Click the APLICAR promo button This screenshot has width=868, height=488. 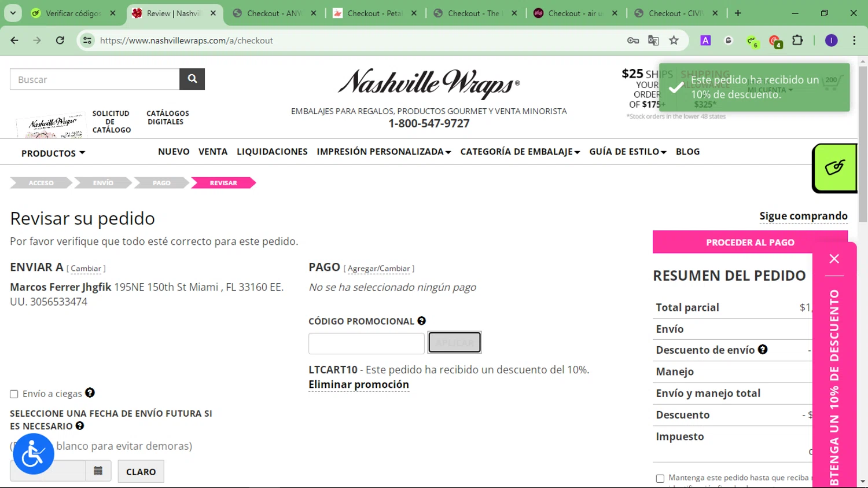pyautogui.click(x=454, y=343)
